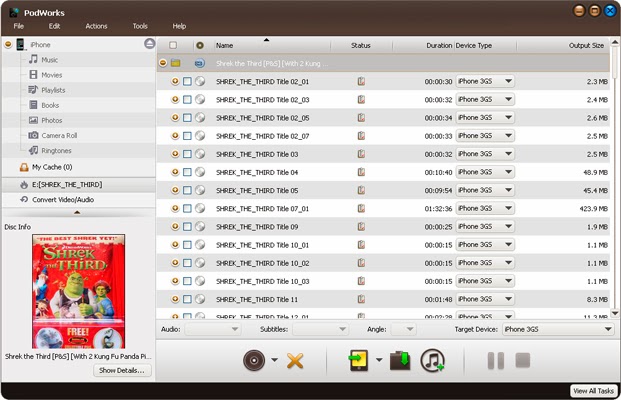Click the orange X remove icon

(x=295, y=360)
